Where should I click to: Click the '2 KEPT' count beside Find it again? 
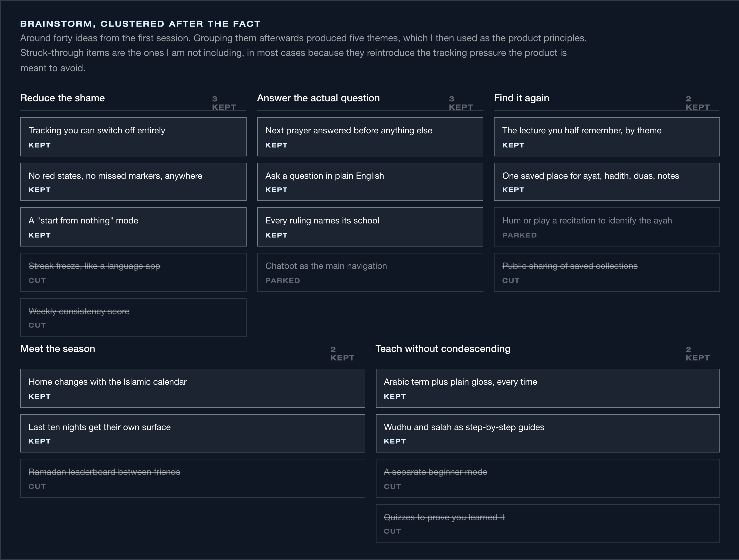click(x=698, y=103)
